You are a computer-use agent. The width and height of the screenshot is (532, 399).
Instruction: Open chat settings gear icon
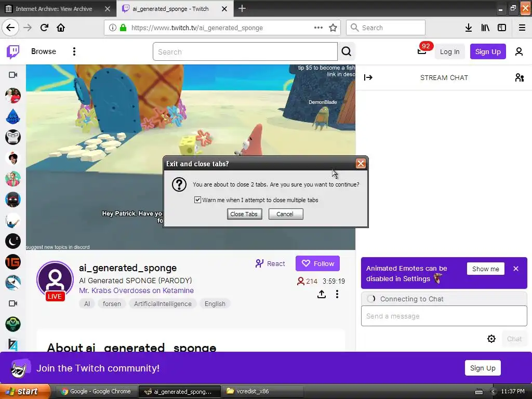point(491,339)
